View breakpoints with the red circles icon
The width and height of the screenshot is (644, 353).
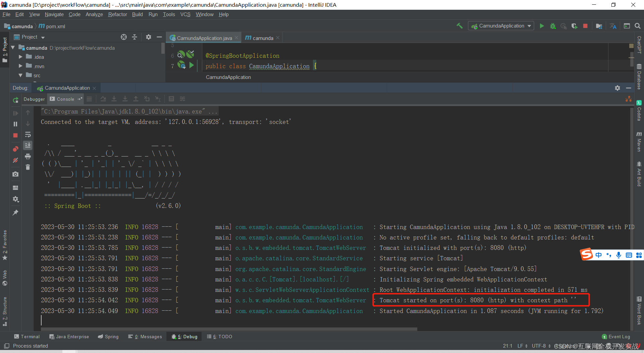click(15, 149)
